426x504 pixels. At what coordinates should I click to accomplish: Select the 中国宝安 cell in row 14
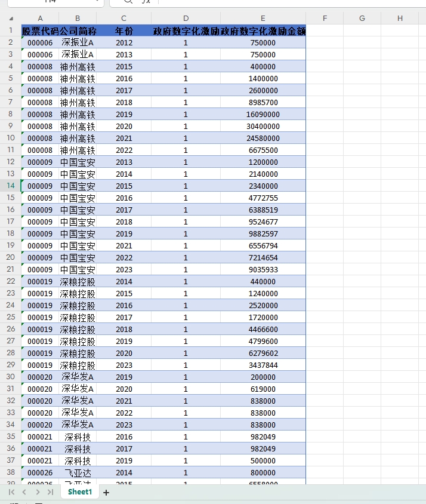click(78, 186)
